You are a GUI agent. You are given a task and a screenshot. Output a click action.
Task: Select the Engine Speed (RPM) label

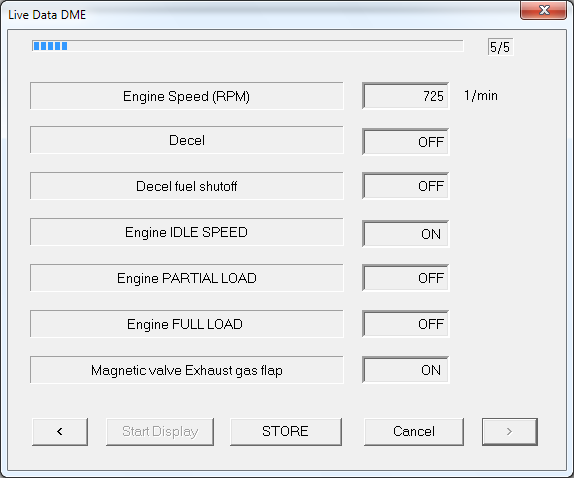coord(187,96)
